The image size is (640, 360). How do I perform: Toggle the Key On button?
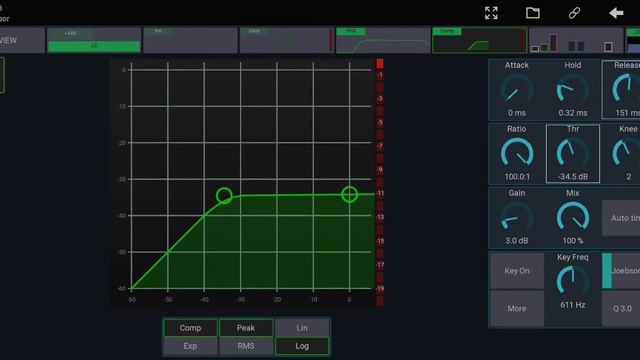click(517, 271)
